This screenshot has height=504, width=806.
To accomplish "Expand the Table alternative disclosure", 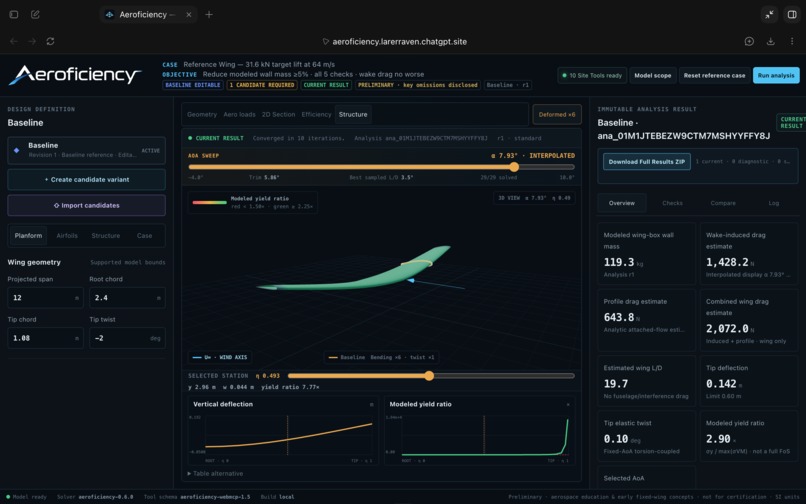I will click(x=215, y=473).
